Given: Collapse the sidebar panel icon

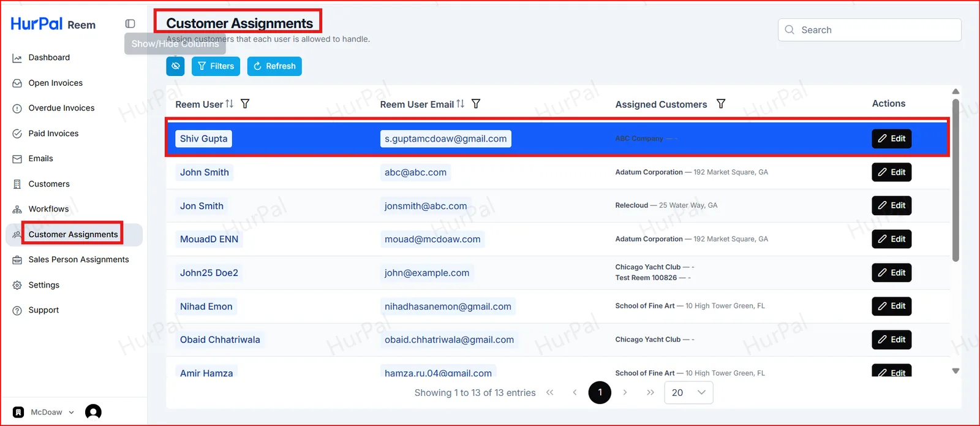Looking at the screenshot, I should 130,24.
